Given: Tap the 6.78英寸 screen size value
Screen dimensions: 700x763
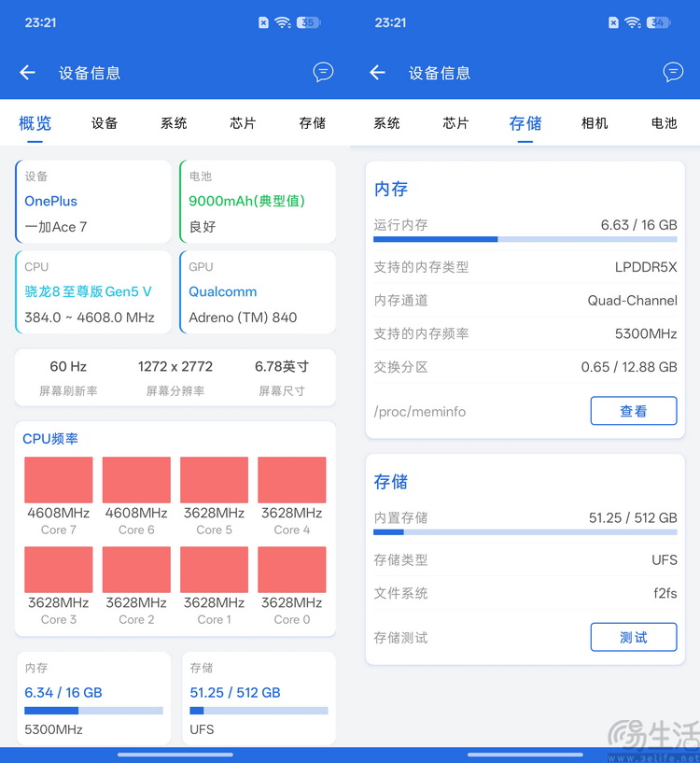Looking at the screenshot, I should (x=282, y=366).
